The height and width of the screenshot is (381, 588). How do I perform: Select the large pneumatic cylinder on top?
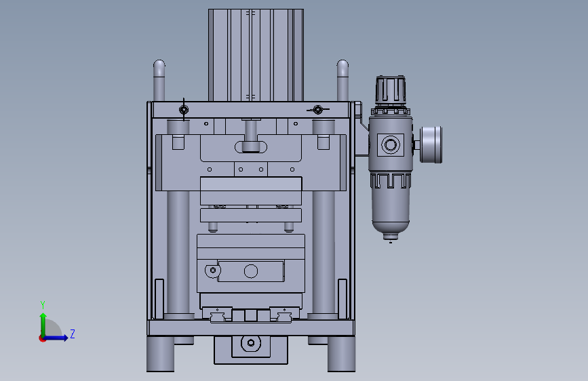256,55
